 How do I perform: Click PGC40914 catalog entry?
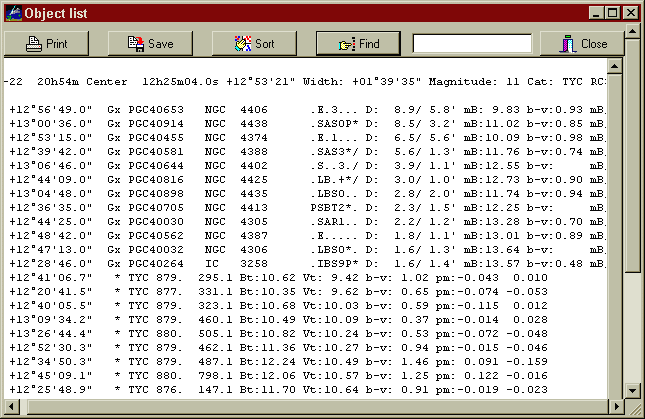coord(156,124)
